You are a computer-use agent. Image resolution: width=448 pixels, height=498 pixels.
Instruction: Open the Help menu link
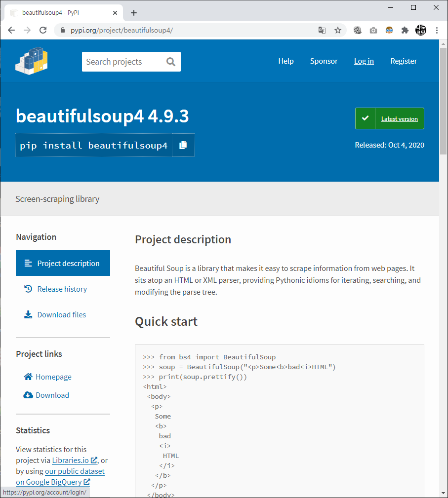tap(286, 61)
